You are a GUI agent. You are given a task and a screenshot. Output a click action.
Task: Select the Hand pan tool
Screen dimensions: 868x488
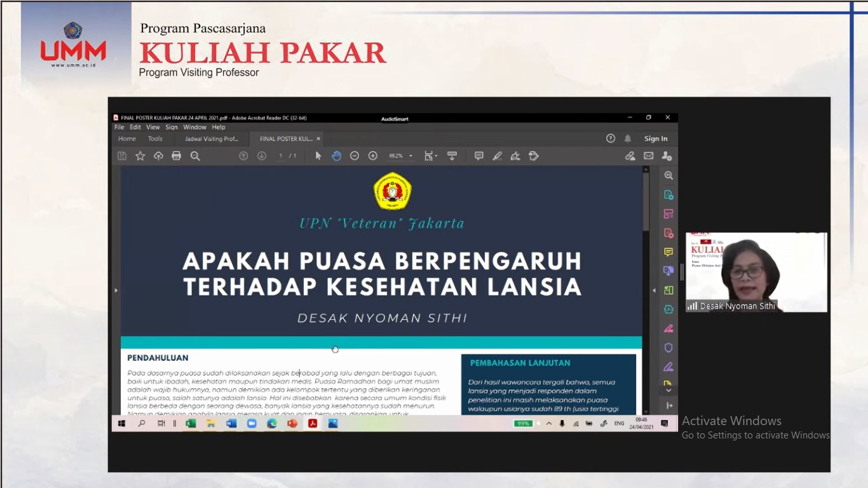coord(336,156)
